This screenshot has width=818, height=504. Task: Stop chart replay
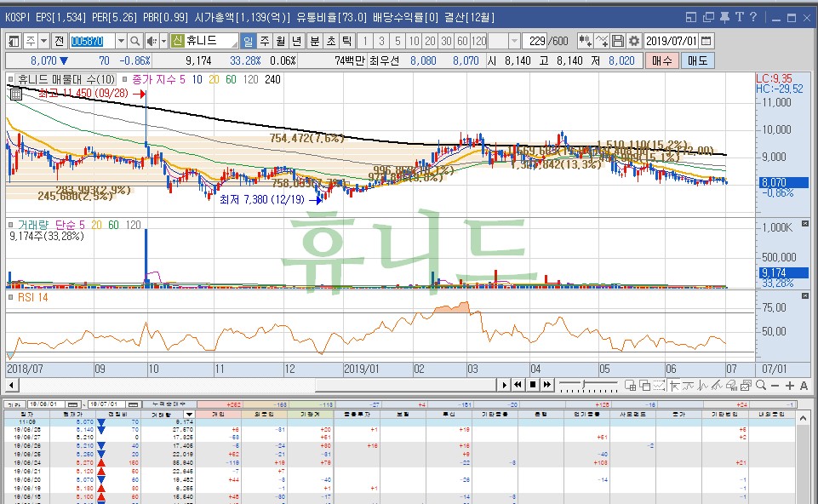click(x=533, y=385)
